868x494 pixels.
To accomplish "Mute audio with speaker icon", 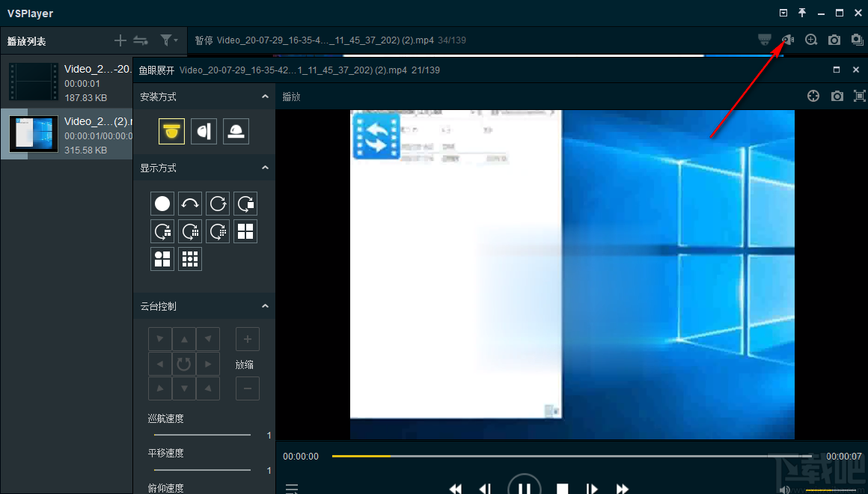I will (785, 490).
